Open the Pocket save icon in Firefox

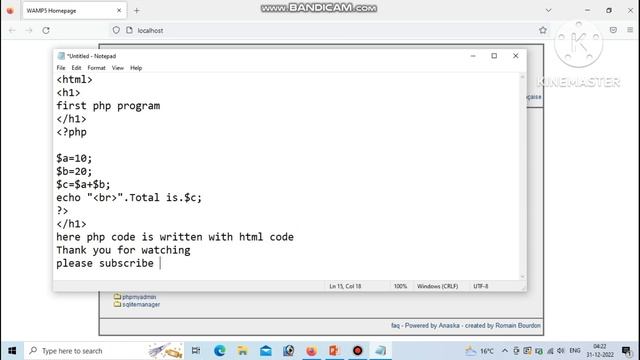[613, 30]
